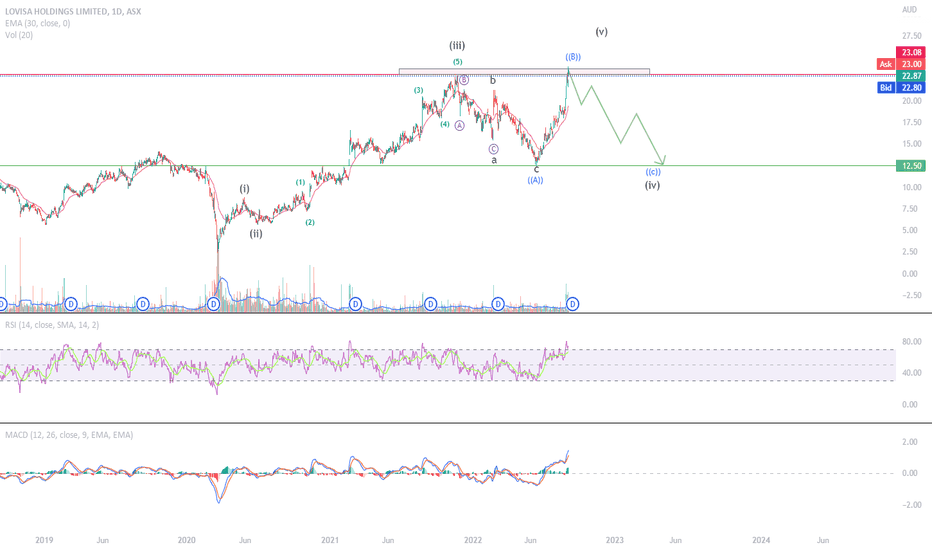Select the green (2) subwave label
This screenshot has height=550, width=932.
310,222
